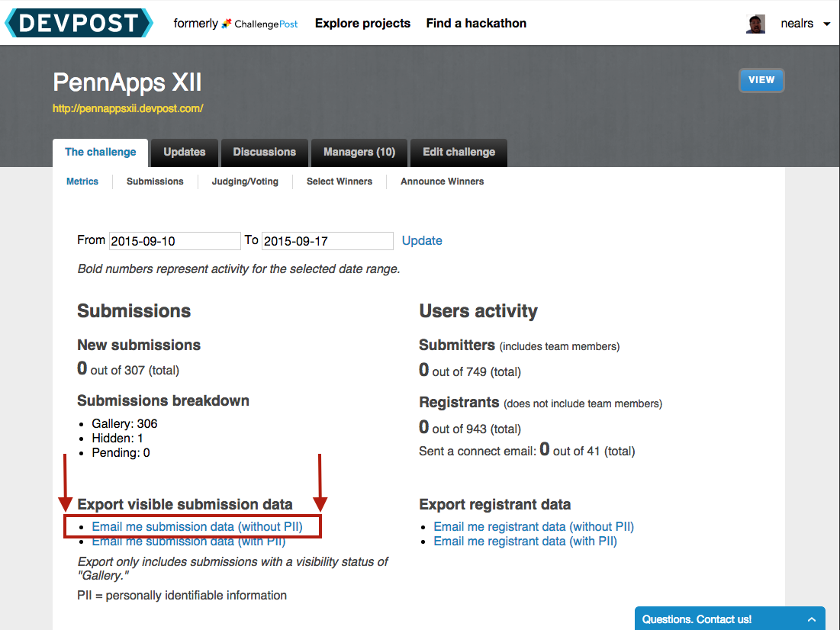Select The challenge tab
This screenshot has height=630, width=840.
pyautogui.click(x=100, y=153)
